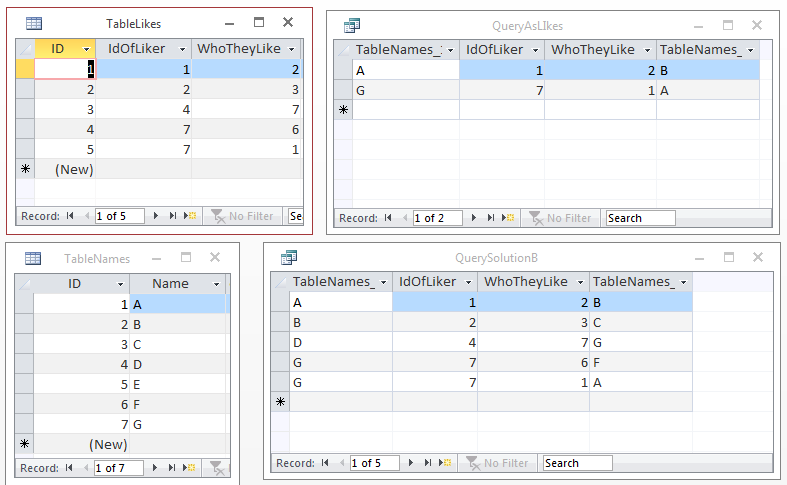This screenshot has height=485, width=787.
Task: Click the filter indicator in TableNames
Action: (x=218, y=468)
